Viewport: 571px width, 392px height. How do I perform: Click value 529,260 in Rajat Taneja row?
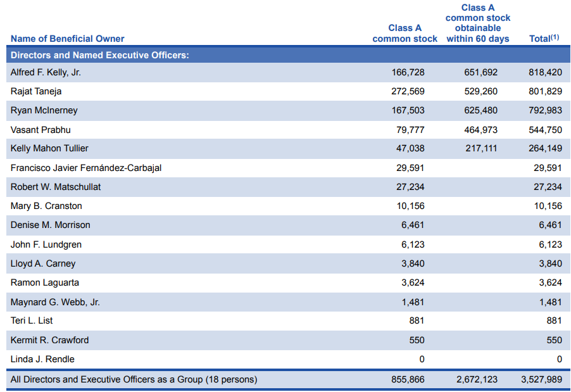click(480, 91)
